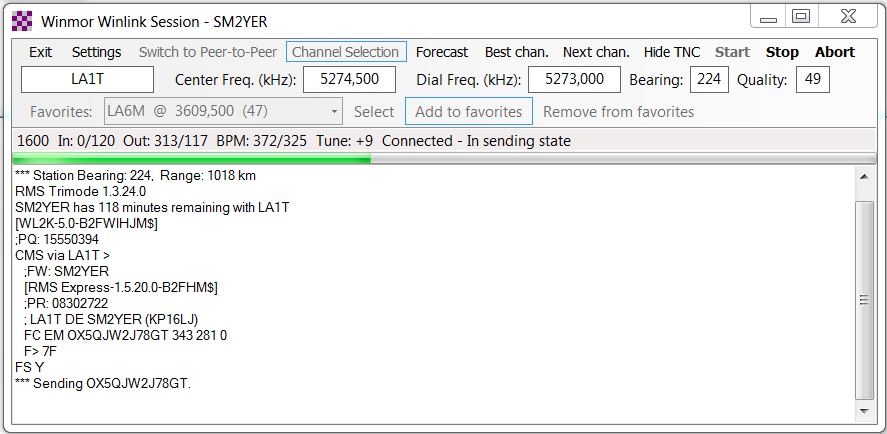
Task: Click log line FS Y
Action: [x=29, y=368]
